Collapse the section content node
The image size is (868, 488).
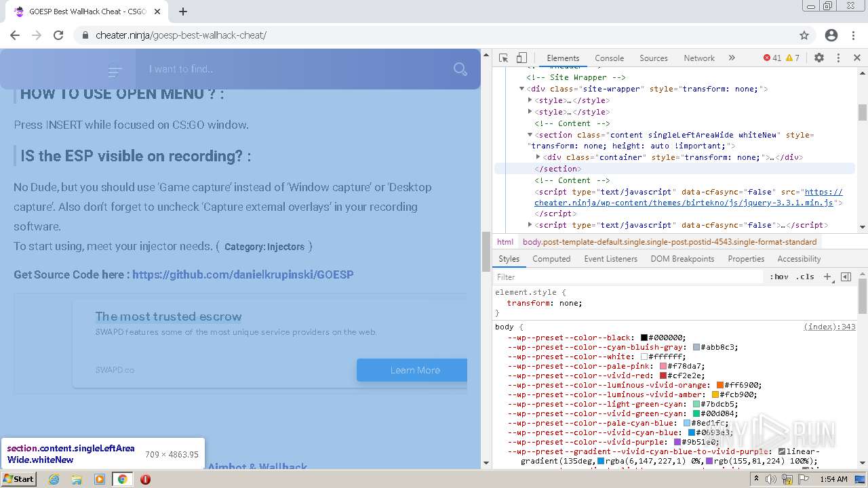[x=530, y=135]
